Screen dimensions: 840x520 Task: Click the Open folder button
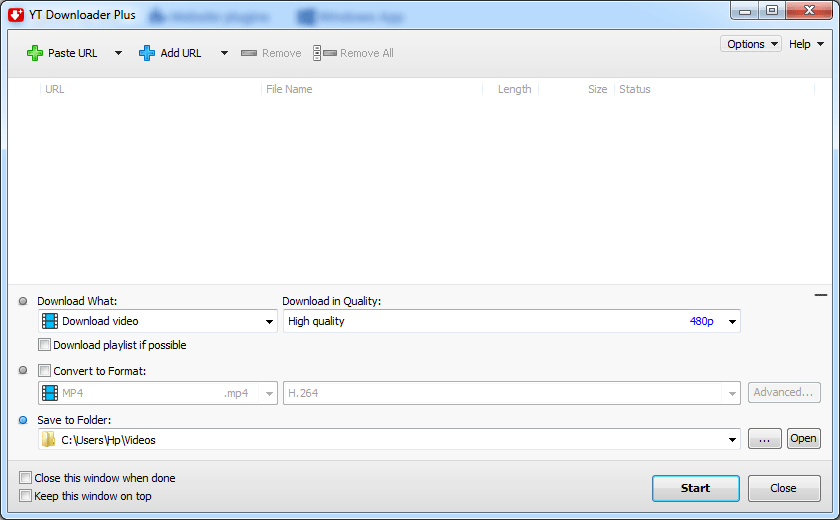click(804, 439)
